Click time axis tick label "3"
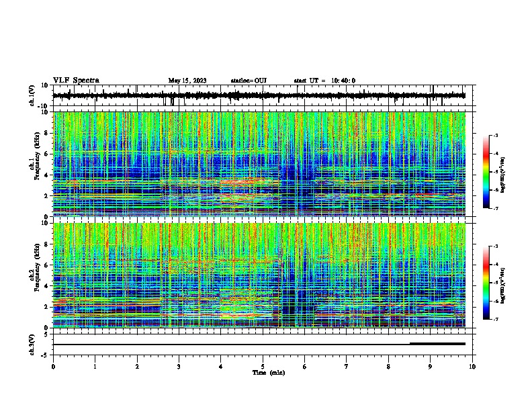 [179, 367]
